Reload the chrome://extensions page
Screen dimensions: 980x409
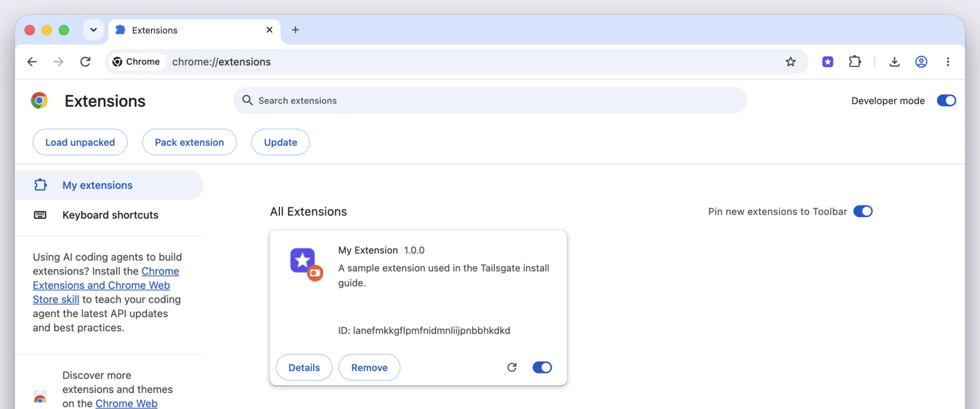(85, 62)
